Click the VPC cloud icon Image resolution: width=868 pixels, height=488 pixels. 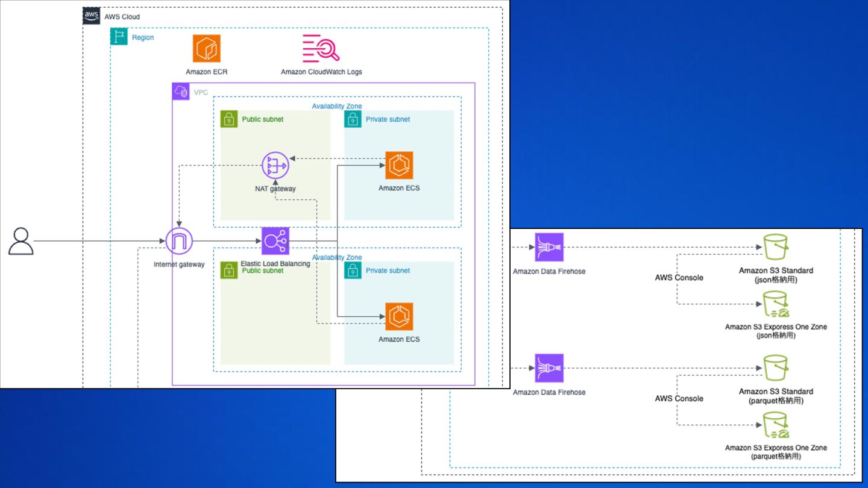click(x=181, y=92)
